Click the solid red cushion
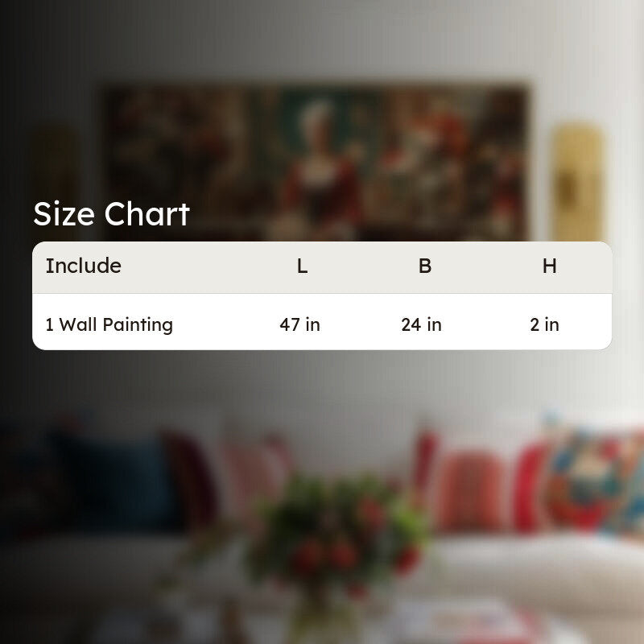The image size is (644, 644). (x=530, y=487)
